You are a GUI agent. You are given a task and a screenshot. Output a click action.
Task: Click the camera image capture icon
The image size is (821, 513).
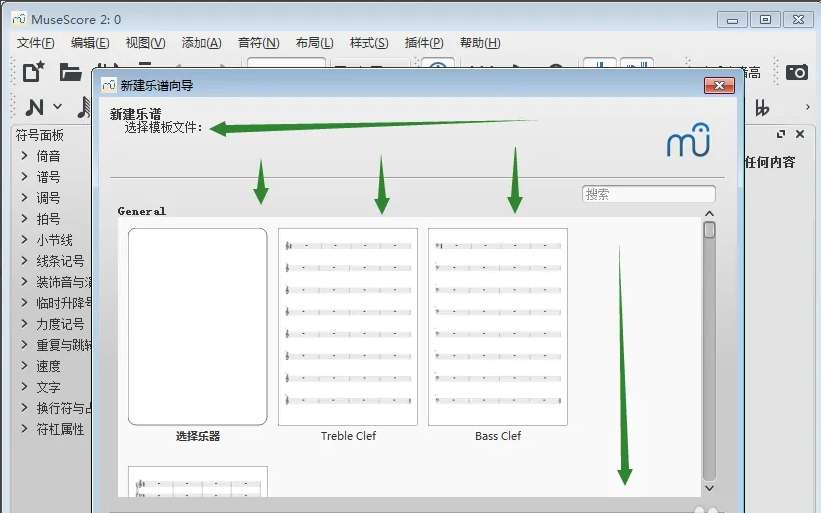[797, 72]
